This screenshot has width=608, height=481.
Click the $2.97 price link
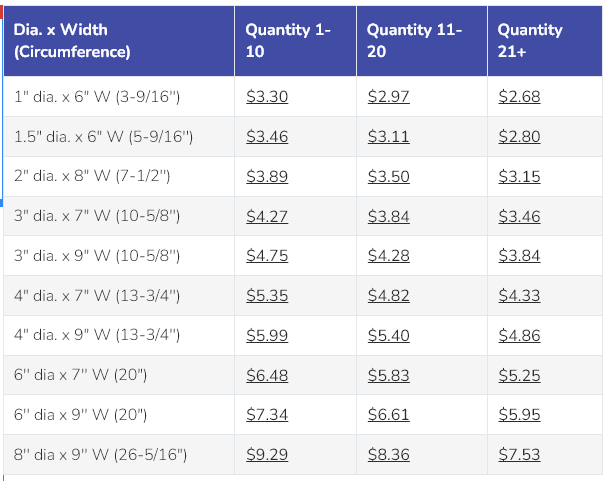pyautogui.click(x=388, y=97)
